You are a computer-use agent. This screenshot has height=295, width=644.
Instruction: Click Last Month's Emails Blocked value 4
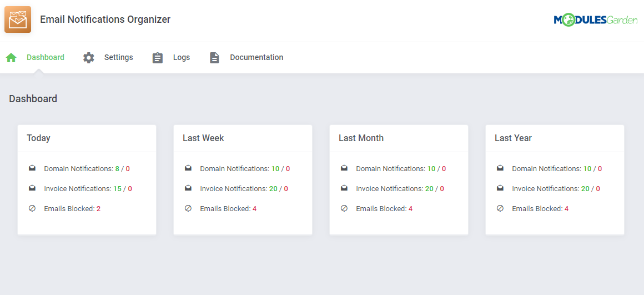(x=411, y=209)
